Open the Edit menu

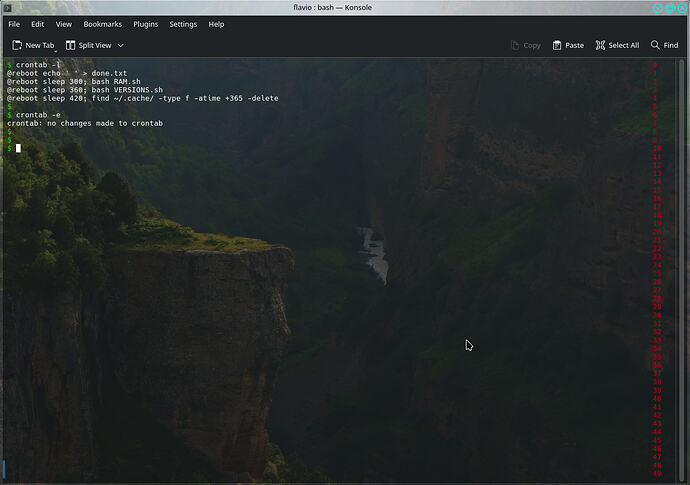(x=37, y=24)
